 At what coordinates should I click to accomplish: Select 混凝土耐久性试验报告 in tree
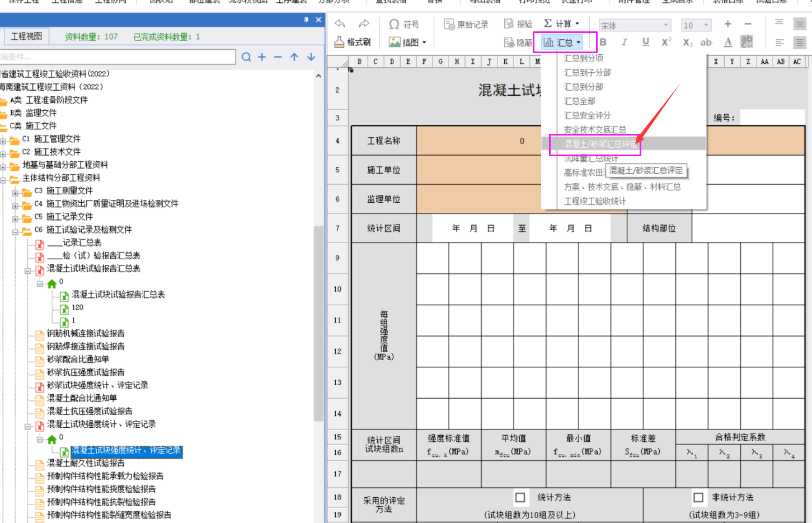click(x=86, y=463)
